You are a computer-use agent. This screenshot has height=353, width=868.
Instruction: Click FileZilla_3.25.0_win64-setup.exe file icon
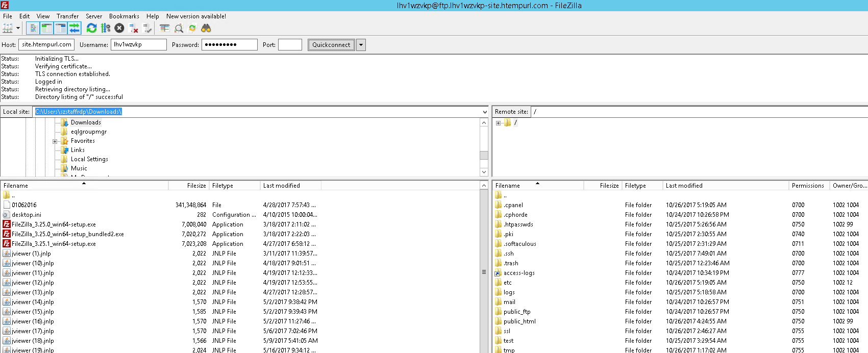point(7,224)
